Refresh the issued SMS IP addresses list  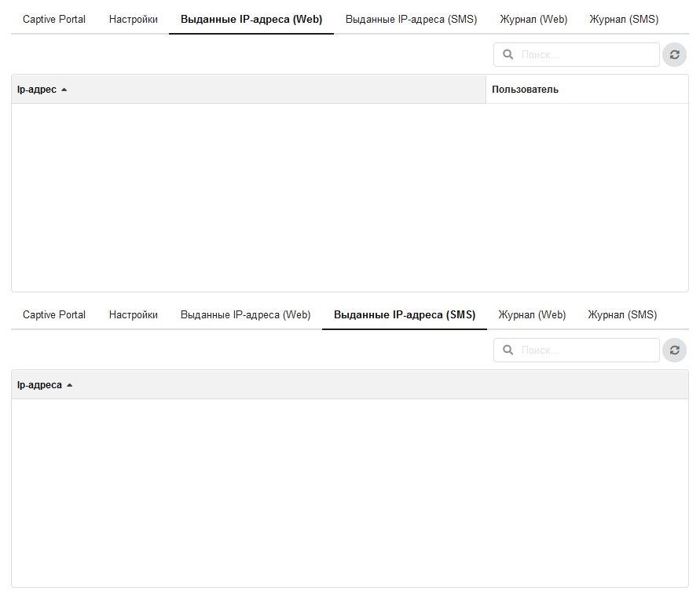674,351
